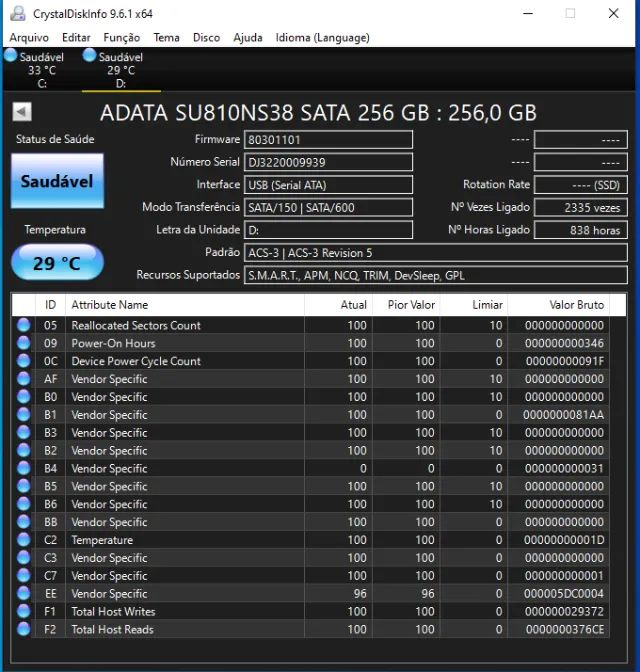Select the Power-On Hours attribute name
The height and width of the screenshot is (672, 640).
pyautogui.click(x=113, y=343)
